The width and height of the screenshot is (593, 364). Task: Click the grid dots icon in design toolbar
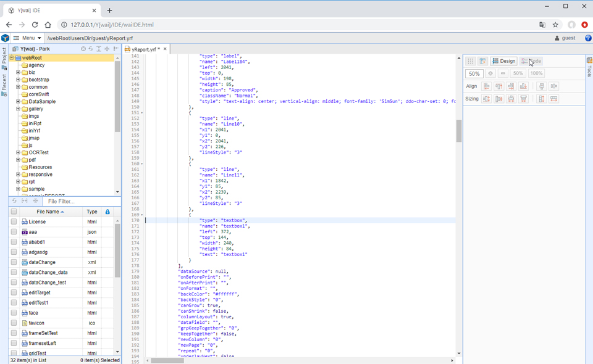coord(471,61)
